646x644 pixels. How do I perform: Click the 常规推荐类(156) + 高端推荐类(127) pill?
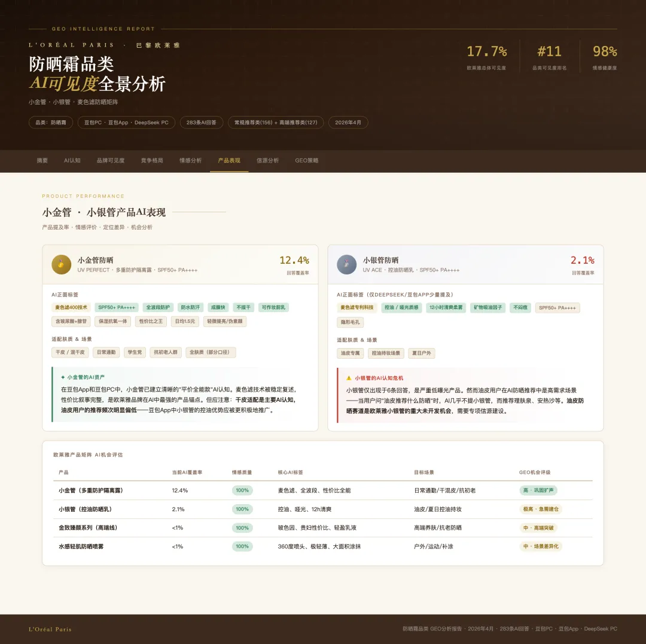pyautogui.click(x=276, y=123)
